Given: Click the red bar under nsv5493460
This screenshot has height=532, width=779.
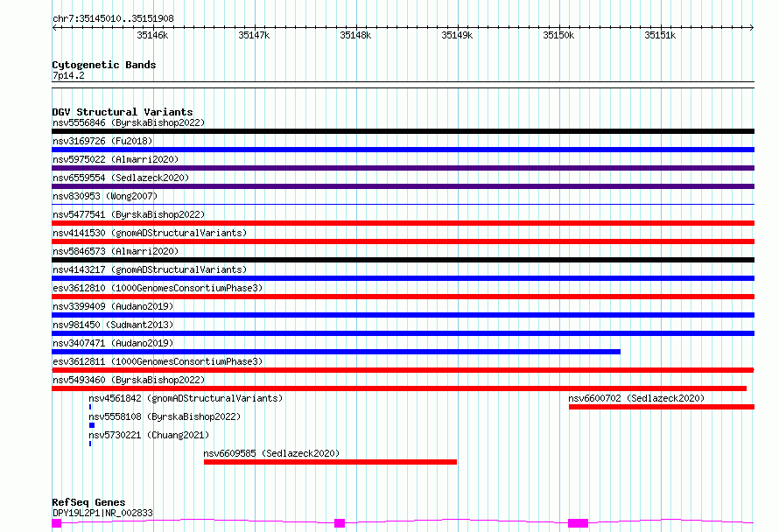Looking at the screenshot, I should click(x=399, y=388).
